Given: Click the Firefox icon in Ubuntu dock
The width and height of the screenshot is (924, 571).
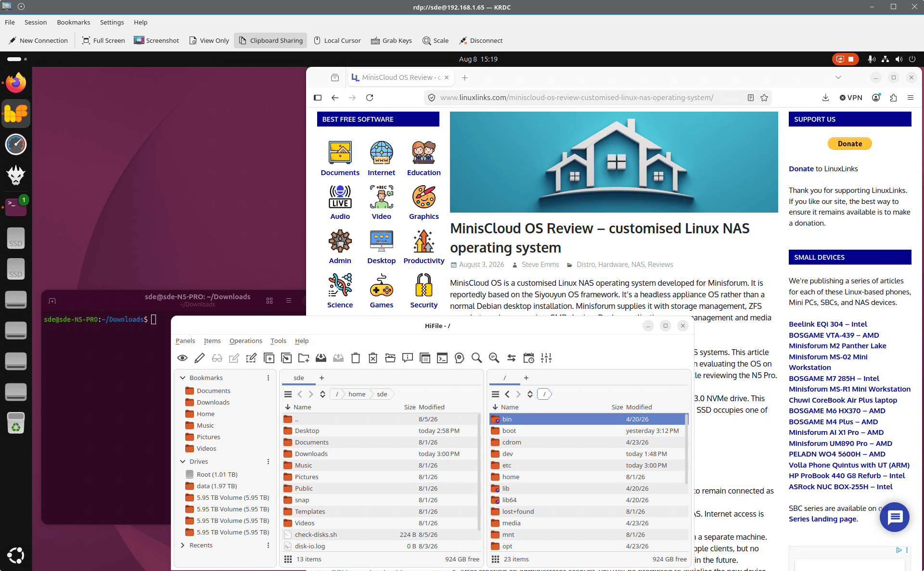Looking at the screenshot, I should [x=16, y=83].
